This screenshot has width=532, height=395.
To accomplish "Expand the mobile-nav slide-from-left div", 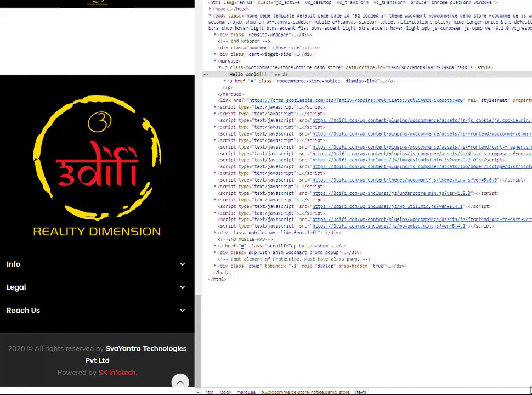I will tap(215, 233).
